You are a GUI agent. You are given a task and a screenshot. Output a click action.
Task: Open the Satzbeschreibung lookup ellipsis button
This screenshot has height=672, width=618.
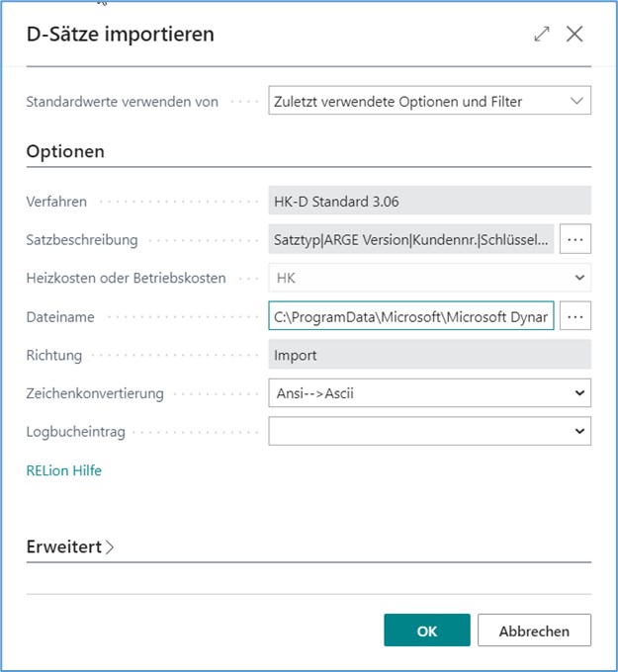[x=575, y=240]
